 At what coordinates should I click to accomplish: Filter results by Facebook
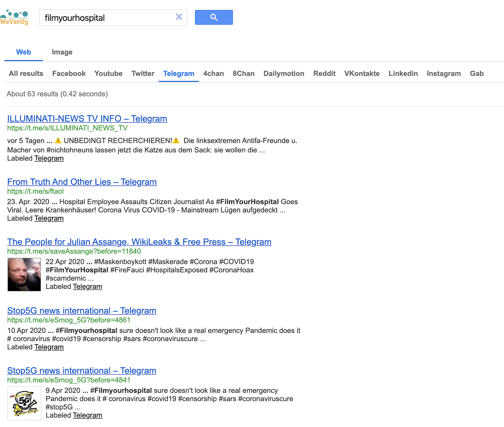(69, 74)
